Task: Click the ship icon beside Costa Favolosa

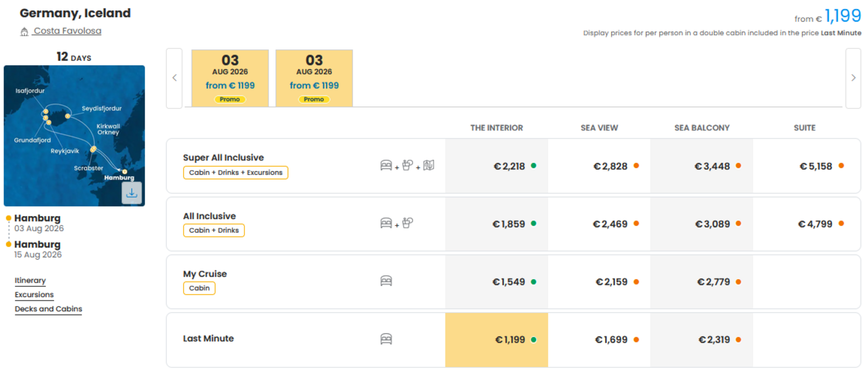Action: click(x=24, y=32)
